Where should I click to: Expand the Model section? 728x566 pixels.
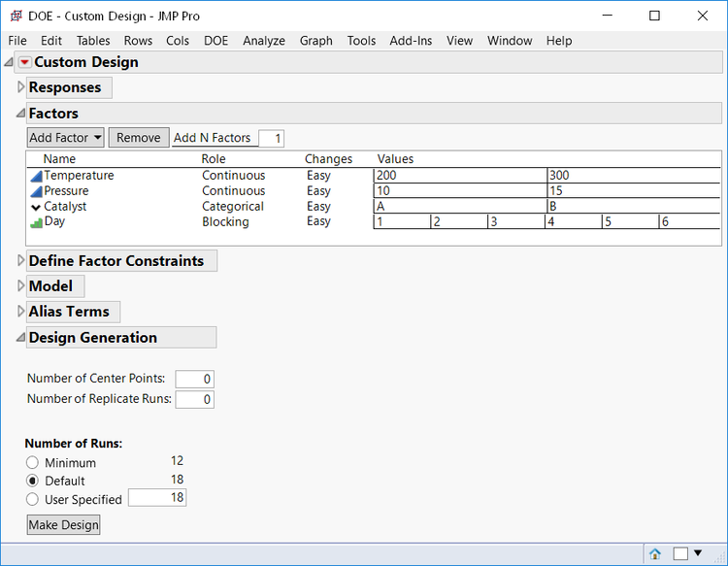pos(20,285)
